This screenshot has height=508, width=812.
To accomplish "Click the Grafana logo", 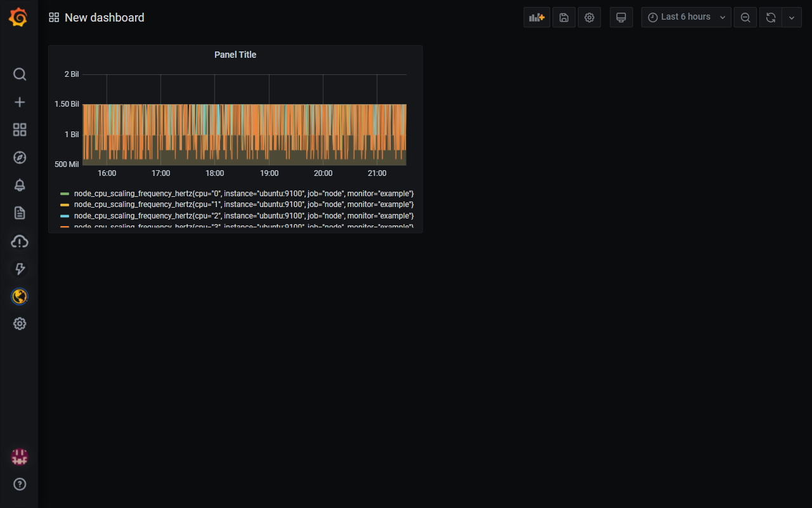I will 18,17.
